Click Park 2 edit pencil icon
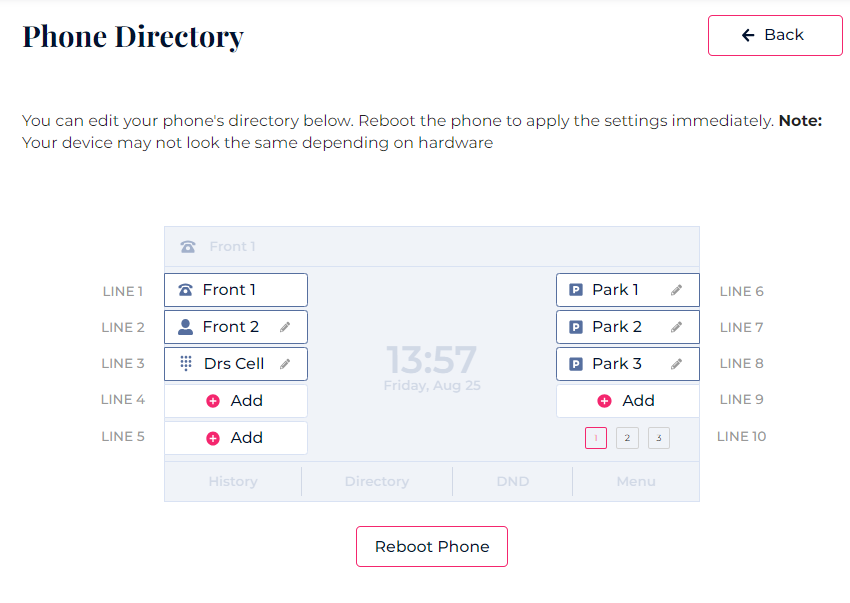 (677, 327)
